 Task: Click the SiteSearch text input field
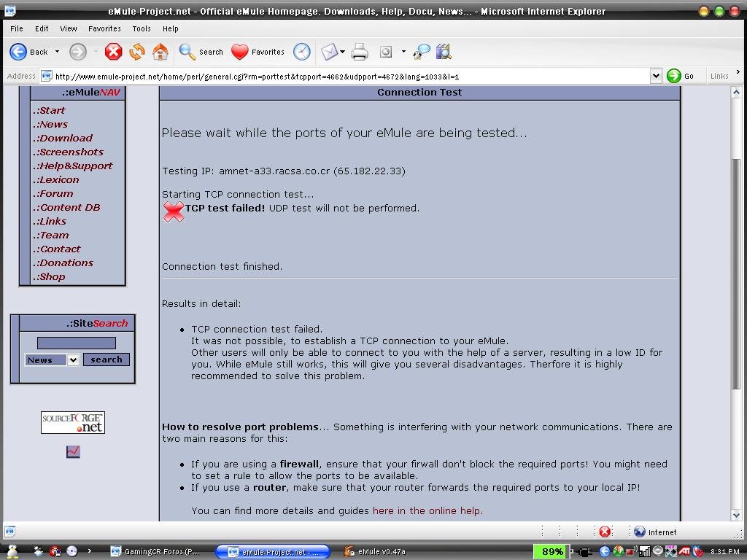click(x=76, y=343)
